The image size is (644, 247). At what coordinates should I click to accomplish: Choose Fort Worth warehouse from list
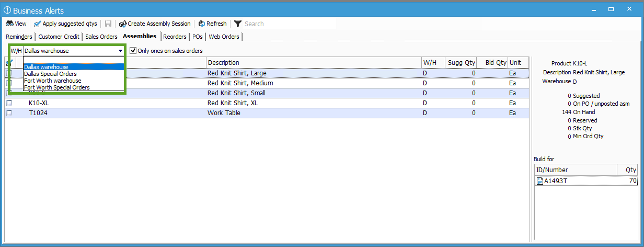(74, 81)
